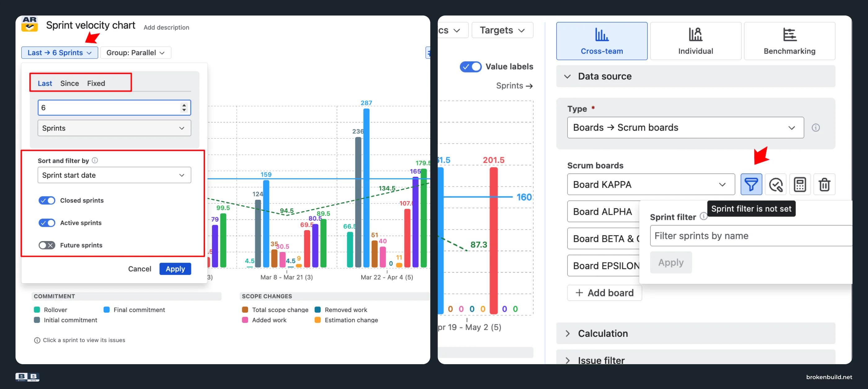Click the Filter sprints by name field

[751, 236]
